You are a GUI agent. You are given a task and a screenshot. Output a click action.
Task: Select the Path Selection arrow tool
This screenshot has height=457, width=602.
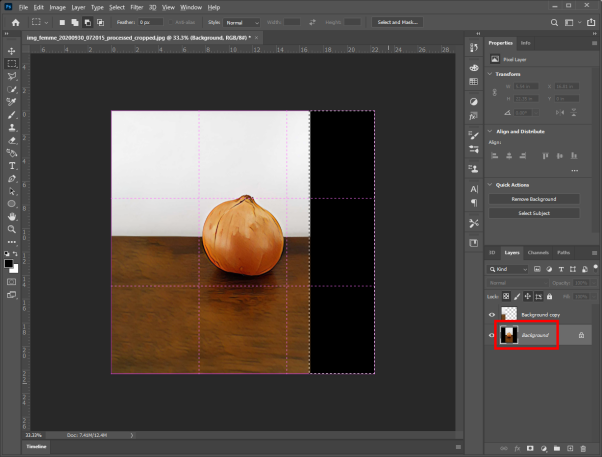pyautogui.click(x=12, y=191)
